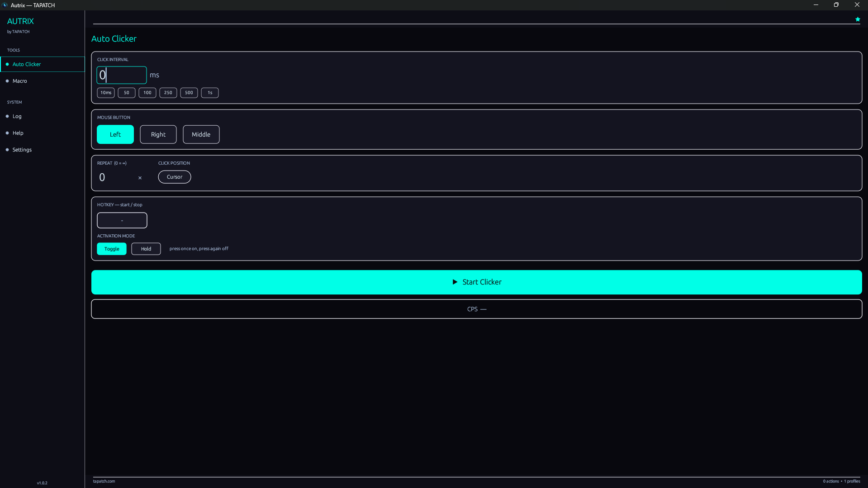Viewport: 868px width, 488px height.
Task: Open the tapatch.com link in footer
Action: pyautogui.click(x=104, y=481)
